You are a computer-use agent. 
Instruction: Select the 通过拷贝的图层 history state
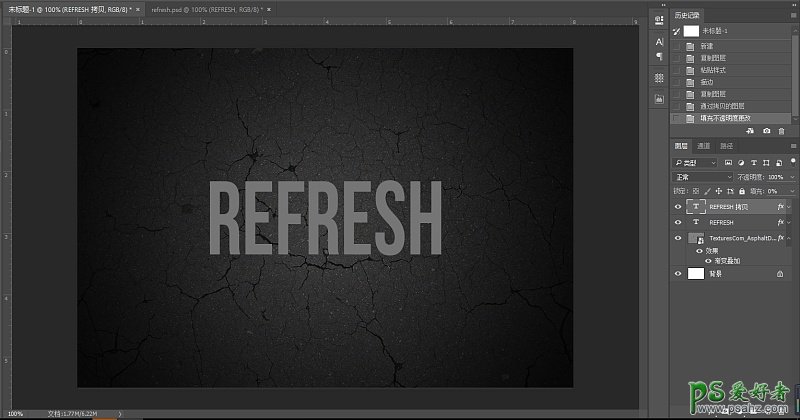tap(722, 105)
